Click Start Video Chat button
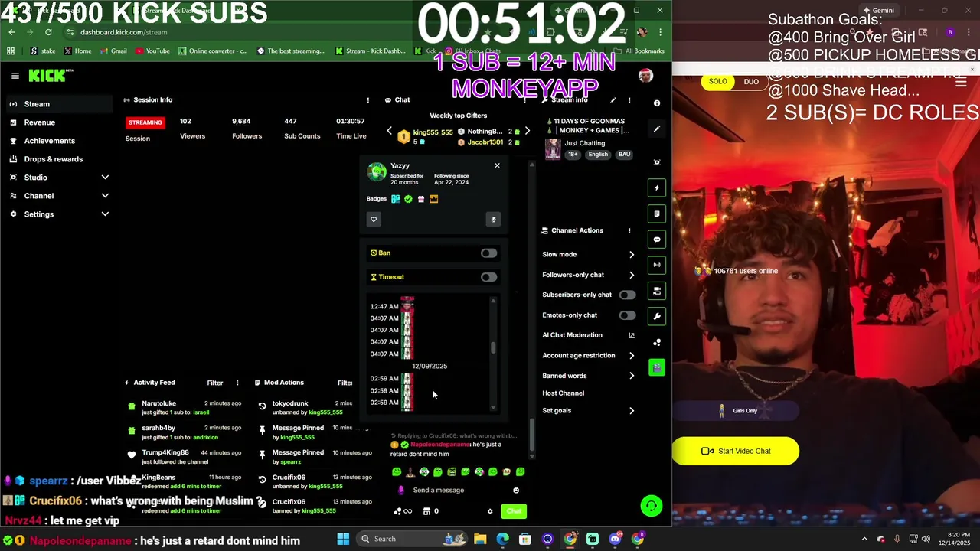980x551 pixels. click(x=736, y=451)
